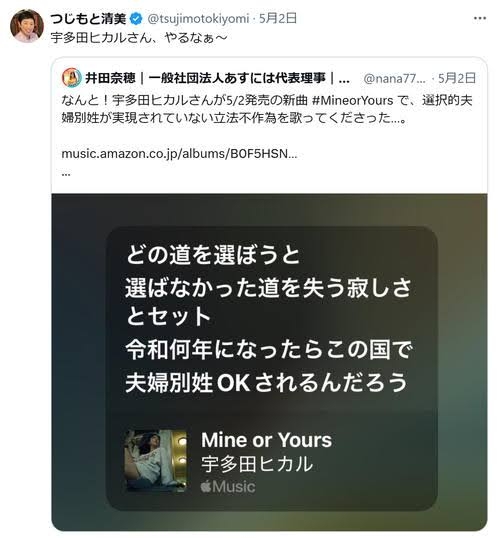Click the Apple Music logo
The height and width of the screenshot is (538, 500).
coord(228,487)
